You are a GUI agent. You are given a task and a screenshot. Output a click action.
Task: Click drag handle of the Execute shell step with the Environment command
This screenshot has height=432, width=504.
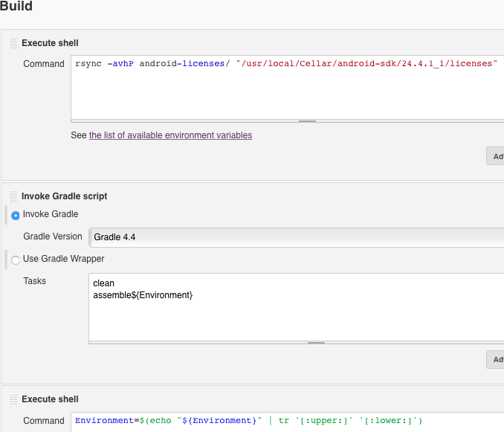[x=13, y=399]
